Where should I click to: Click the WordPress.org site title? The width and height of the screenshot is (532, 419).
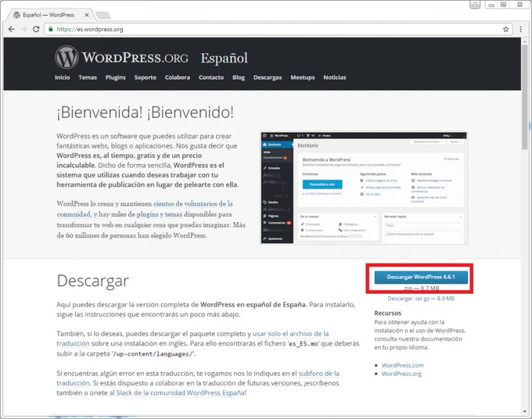click(135, 58)
